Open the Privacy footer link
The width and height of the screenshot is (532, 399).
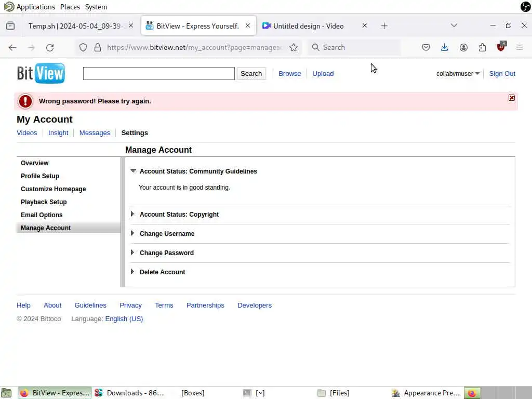130,305
